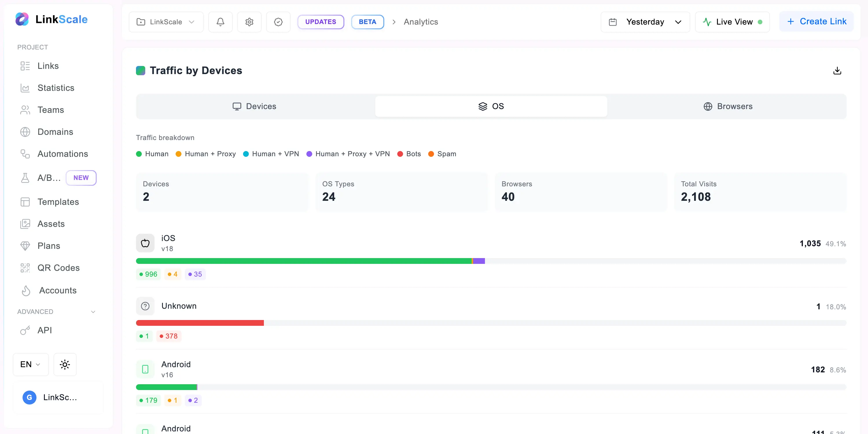Viewport: 868px width, 434px height.
Task: Open the Domains section
Action: coord(55,131)
